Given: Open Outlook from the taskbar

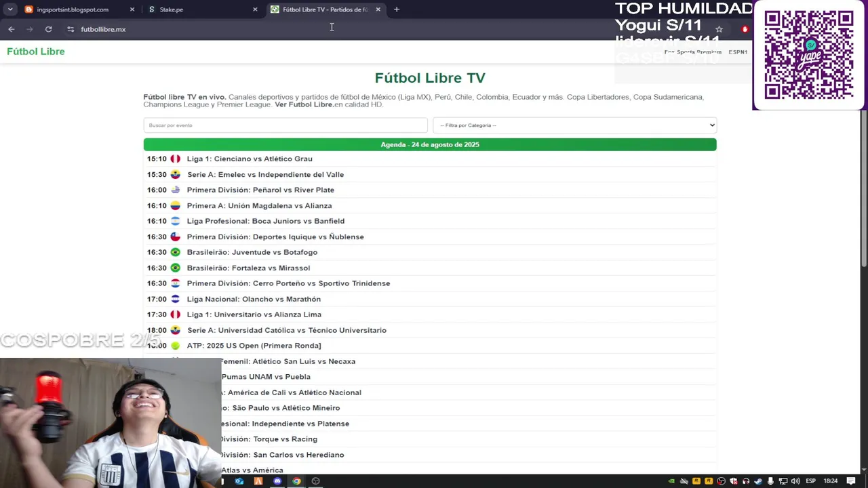Looking at the screenshot, I should (239, 481).
